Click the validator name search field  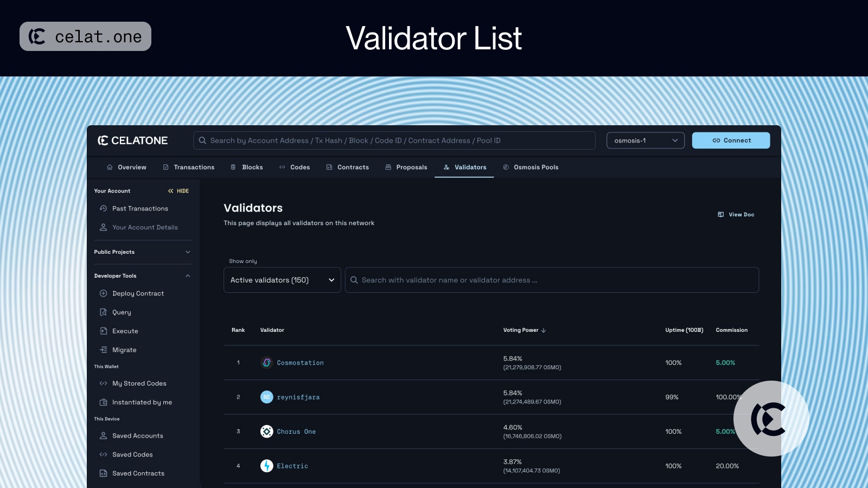[x=552, y=280]
